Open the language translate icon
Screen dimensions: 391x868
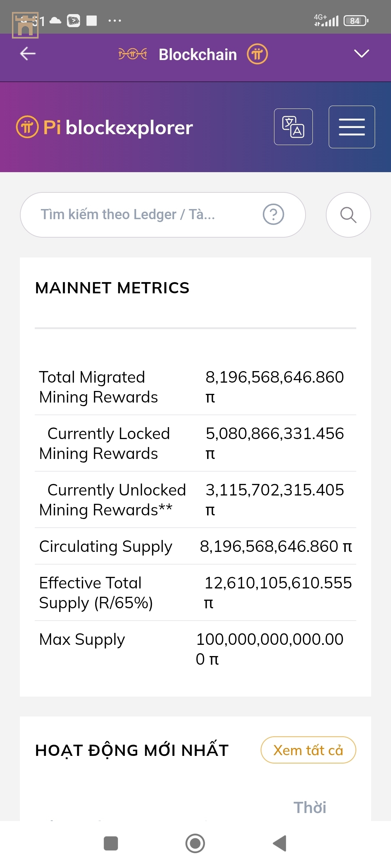[293, 127]
